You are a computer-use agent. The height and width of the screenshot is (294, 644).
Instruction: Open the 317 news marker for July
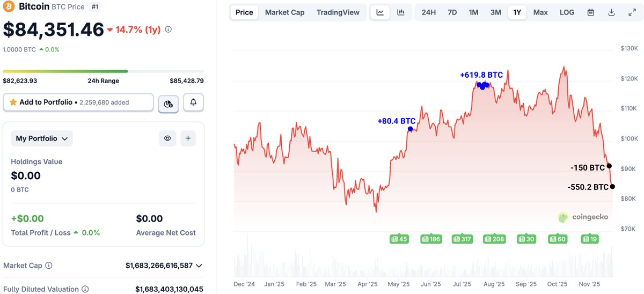[x=462, y=239]
